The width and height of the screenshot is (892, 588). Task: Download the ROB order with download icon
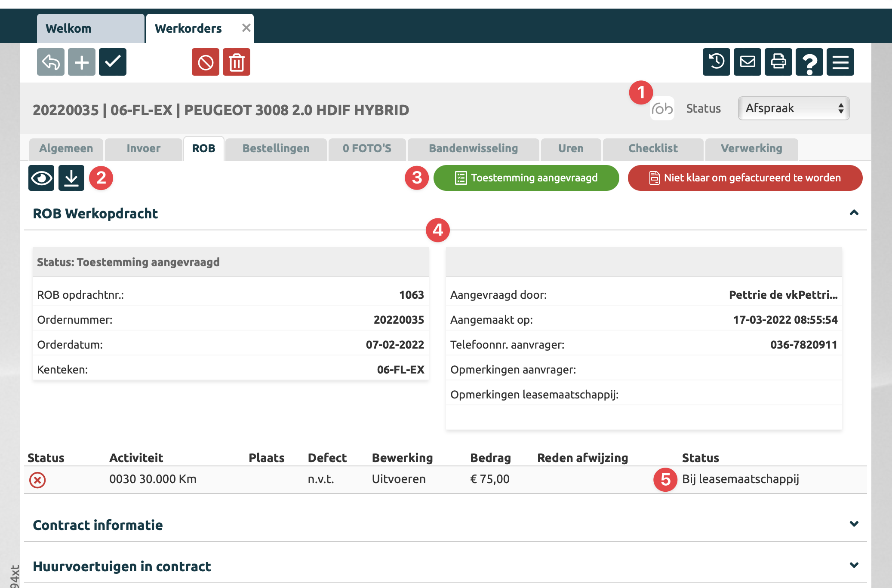coord(71,178)
